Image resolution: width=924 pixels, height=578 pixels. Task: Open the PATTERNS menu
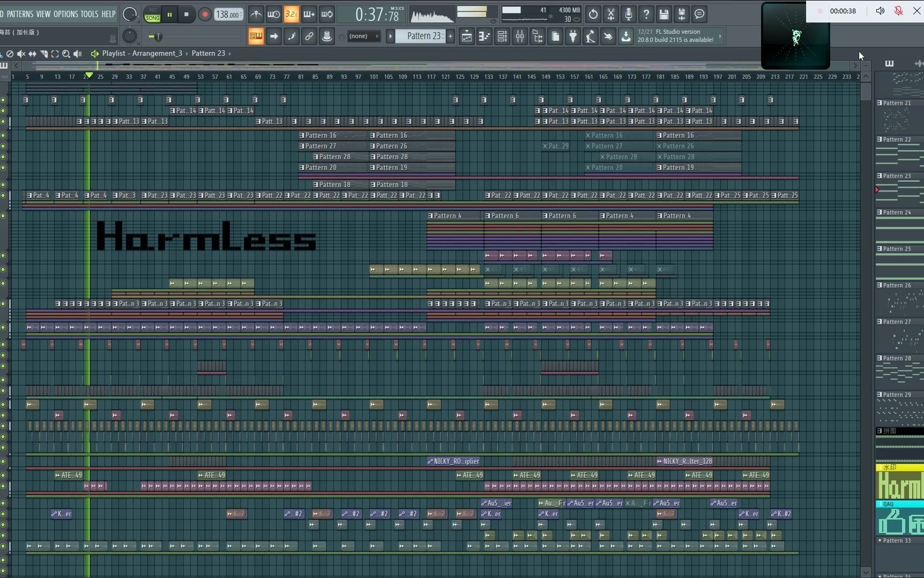(x=20, y=14)
